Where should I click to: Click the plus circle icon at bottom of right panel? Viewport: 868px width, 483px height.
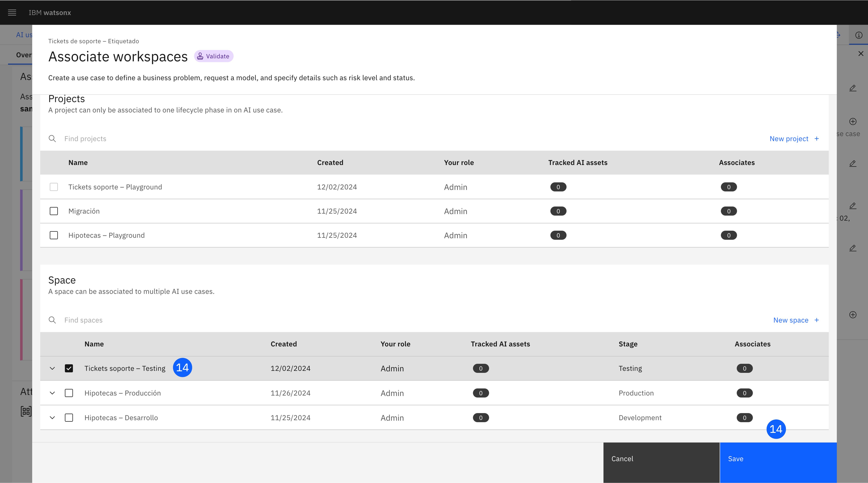pyautogui.click(x=853, y=314)
